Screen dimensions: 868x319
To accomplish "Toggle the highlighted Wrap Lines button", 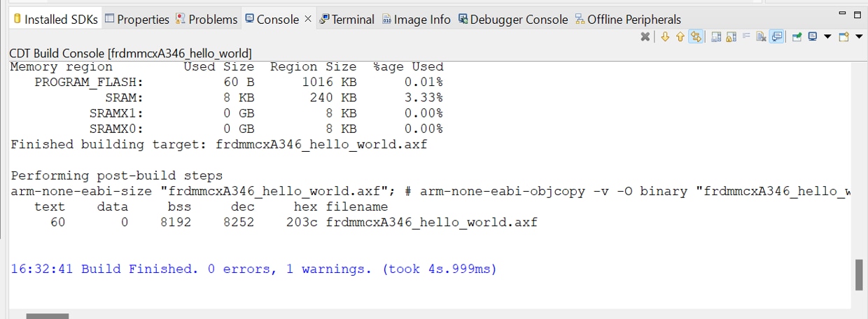I will 695,37.
